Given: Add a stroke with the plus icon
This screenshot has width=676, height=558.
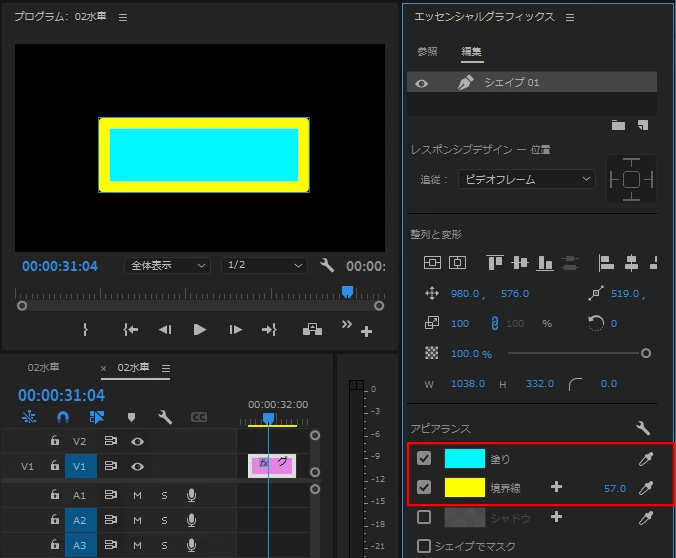Looking at the screenshot, I should pos(556,487).
